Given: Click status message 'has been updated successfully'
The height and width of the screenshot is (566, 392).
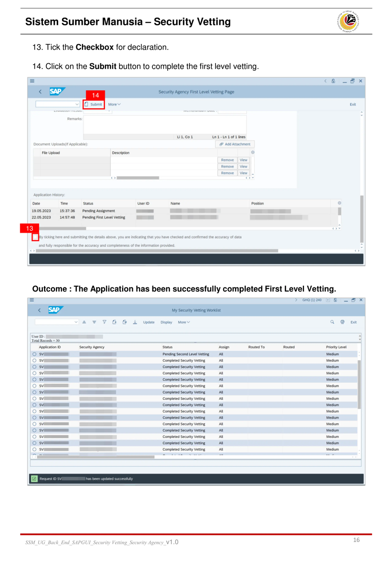Looking at the screenshot, I should pos(109,479).
